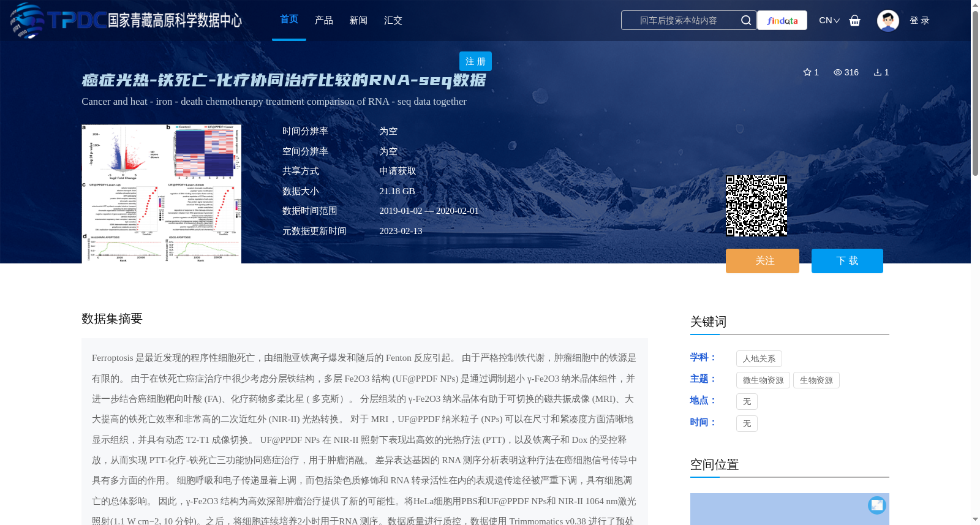
Task: Click the 关键词 section heading
Action: point(708,322)
